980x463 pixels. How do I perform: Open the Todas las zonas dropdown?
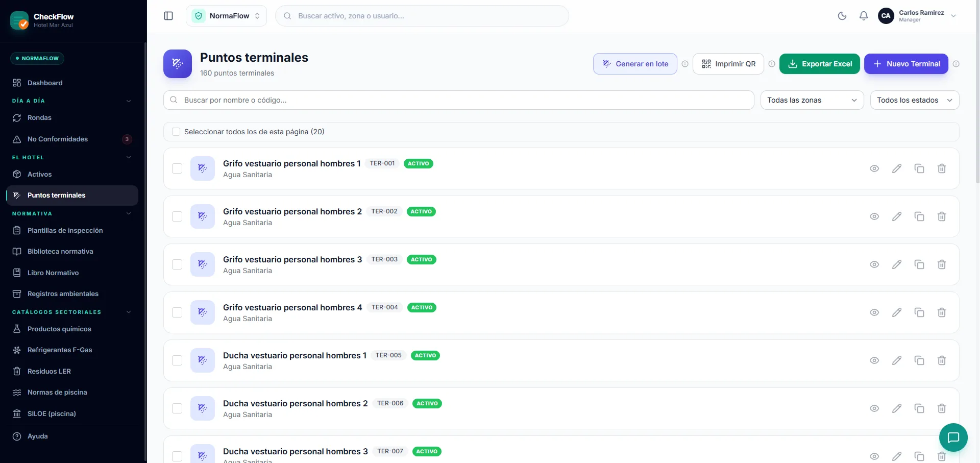point(812,100)
